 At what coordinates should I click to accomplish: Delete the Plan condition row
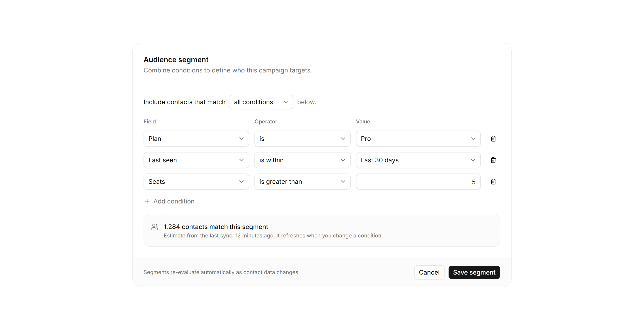[493, 138]
